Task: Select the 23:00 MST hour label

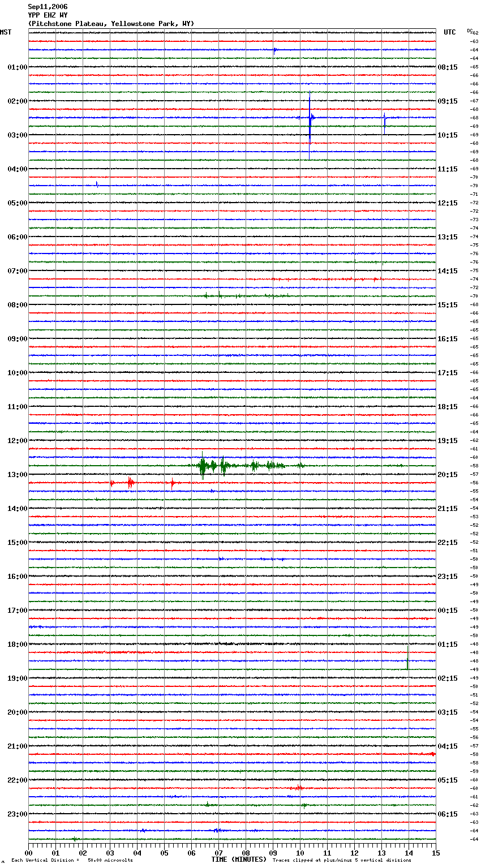Action: pyautogui.click(x=18, y=814)
